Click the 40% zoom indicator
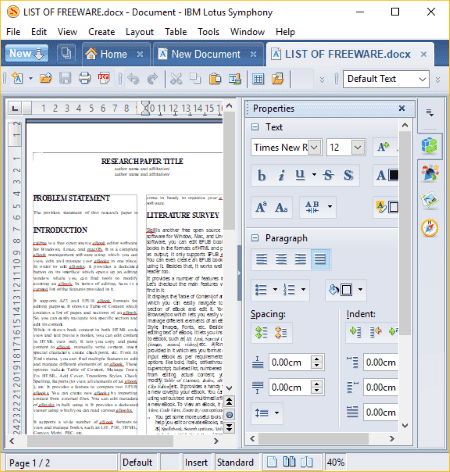450x472 pixels. coord(336,462)
